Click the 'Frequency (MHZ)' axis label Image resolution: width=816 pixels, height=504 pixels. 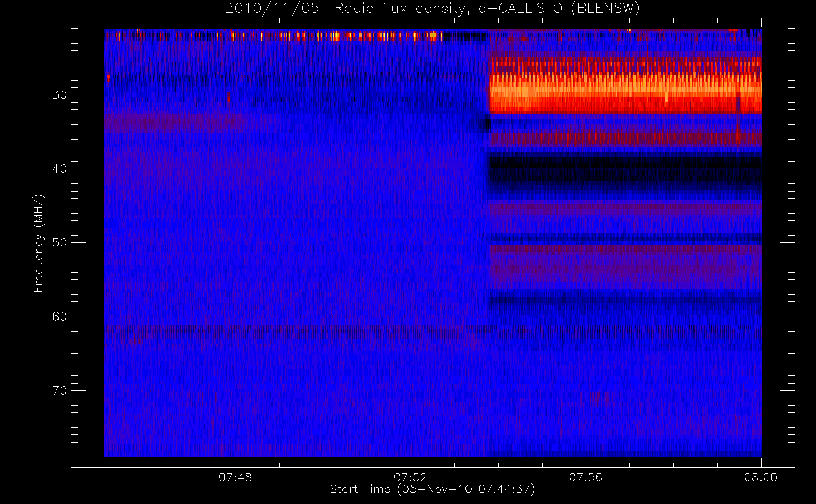coord(38,243)
